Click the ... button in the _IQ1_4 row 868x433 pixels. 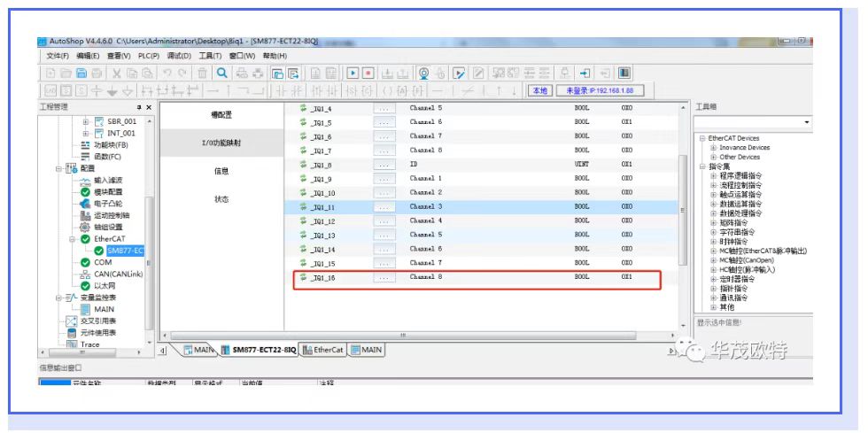point(384,109)
